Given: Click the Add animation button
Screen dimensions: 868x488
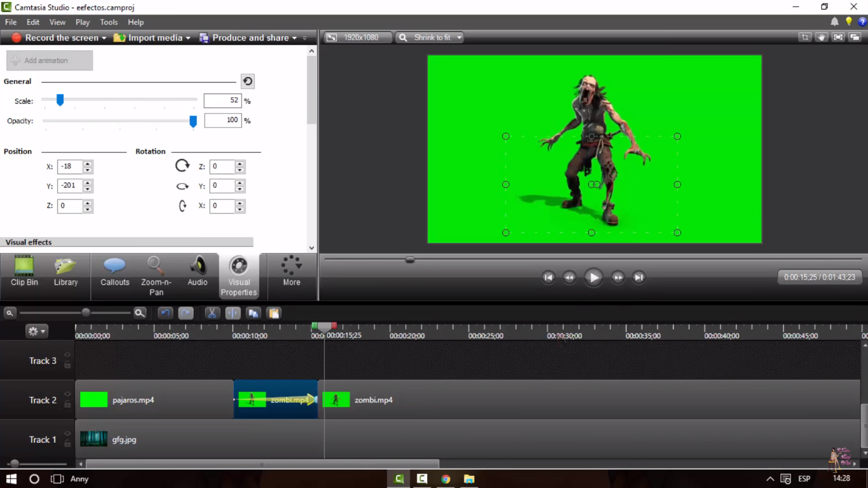Looking at the screenshot, I should pyautogui.click(x=50, y=60).
